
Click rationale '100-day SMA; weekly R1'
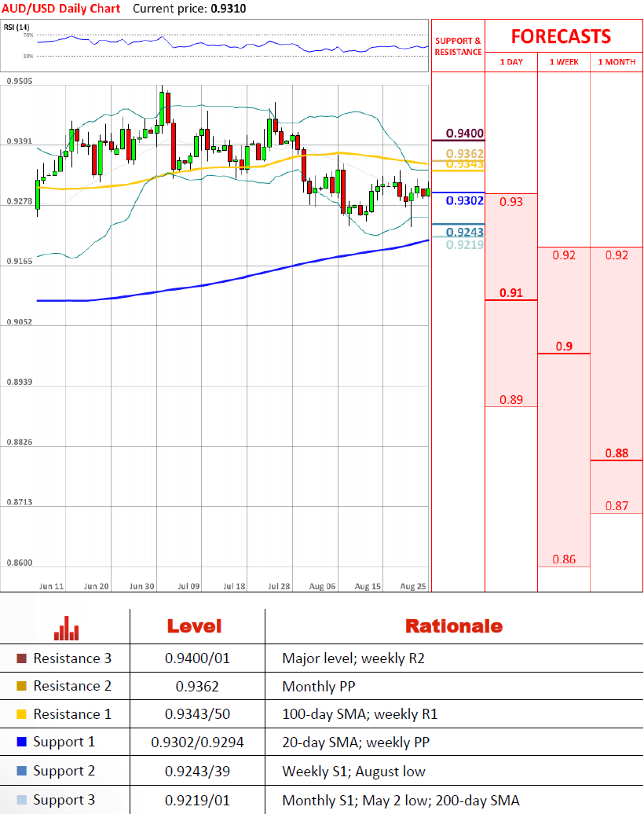[360, 714]
